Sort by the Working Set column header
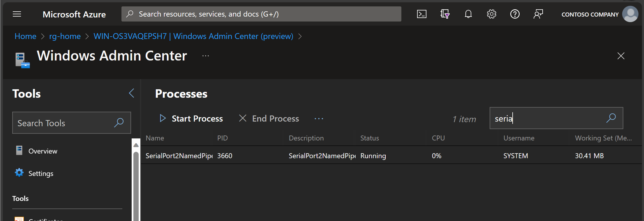Screen dimensions: 644x221 pos(603,138)
